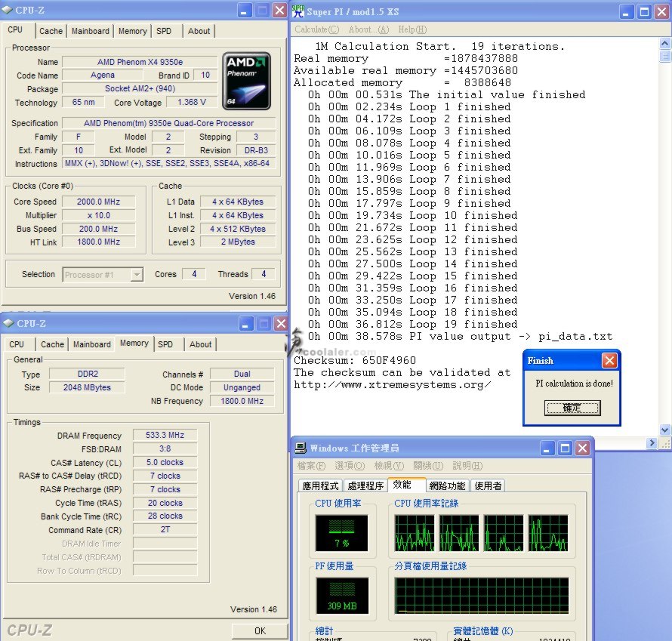Click the revision value "DR-B3"
This screenshot has height=641, width=672.
click(x=256, y=150)
